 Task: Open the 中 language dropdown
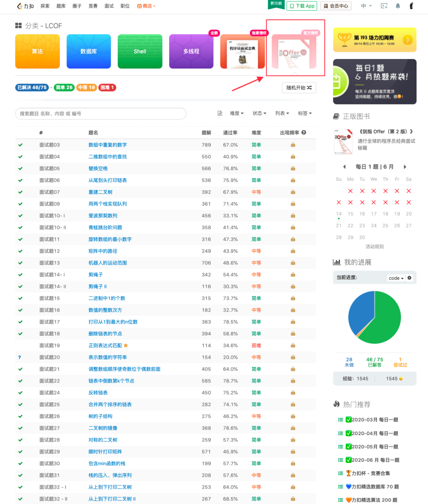click(366, 6)
